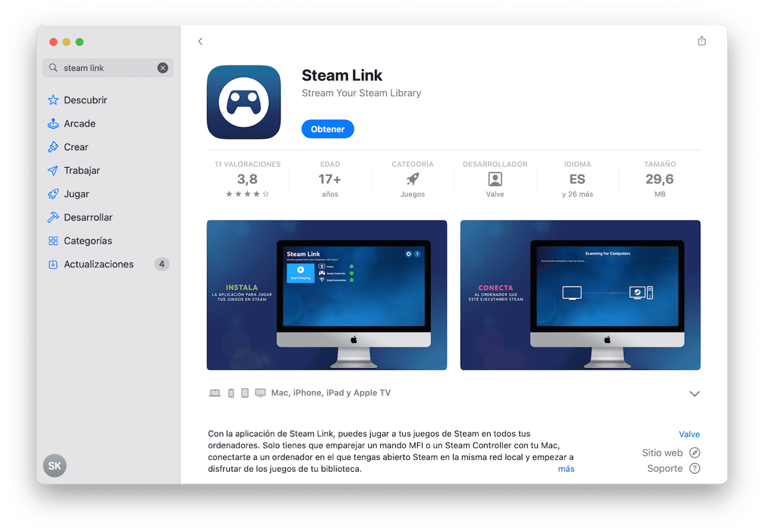The width and height of the screenshot is (764, 532).
Task: Open the Soporte link
Action: (665, 469)
